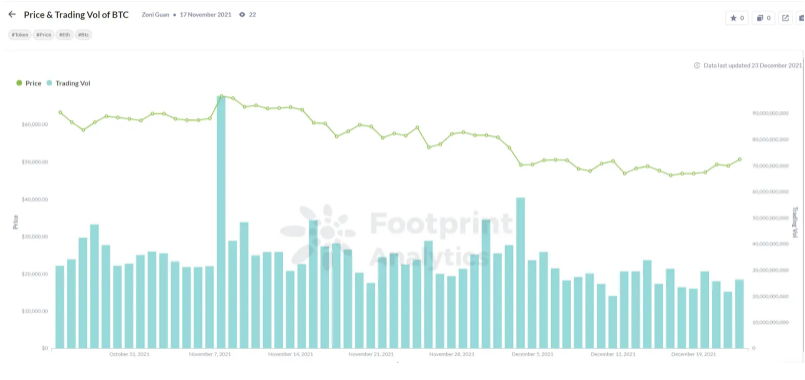Click the partially hidden icon at top-right edge

coord(801,18)
